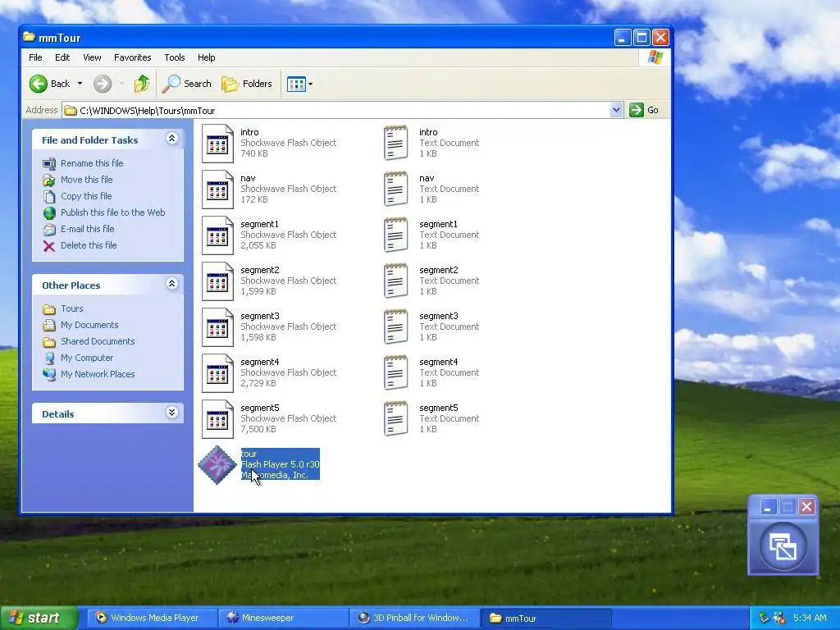This screenshot has height=630, width=840.
Task: Expand the Details panel
Action: [171, 413]
